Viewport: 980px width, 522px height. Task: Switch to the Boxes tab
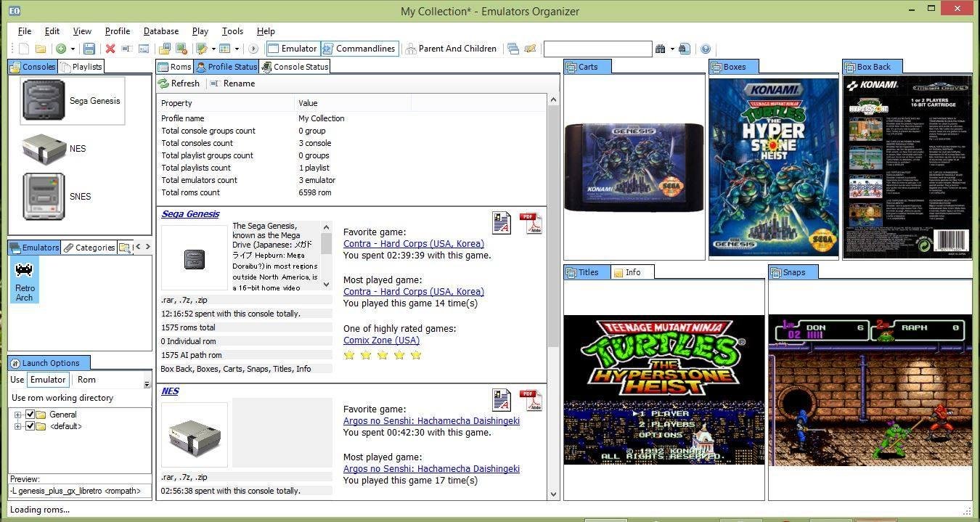[x=734, y=66]
